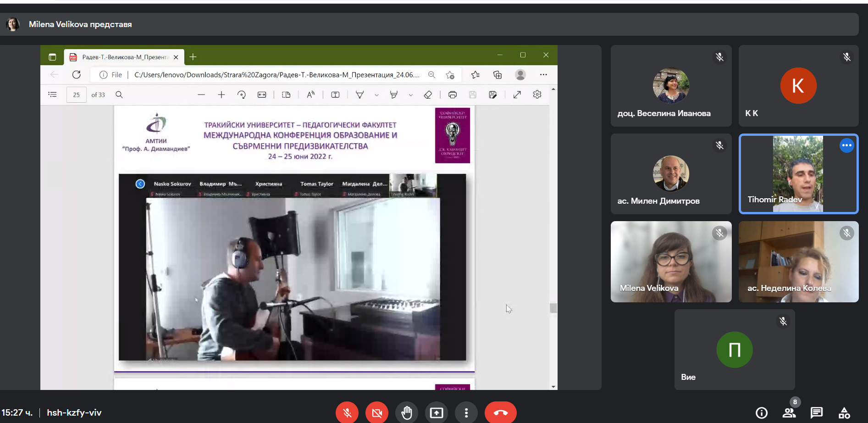Open more options in the call bar
Viewport: 868px width, 423px height.
(x=466, y=413)
